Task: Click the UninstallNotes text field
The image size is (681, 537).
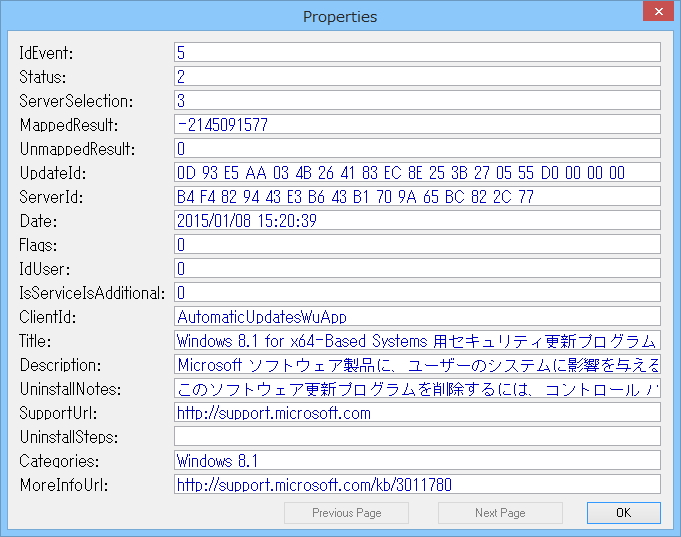Action: pos(417,389)
